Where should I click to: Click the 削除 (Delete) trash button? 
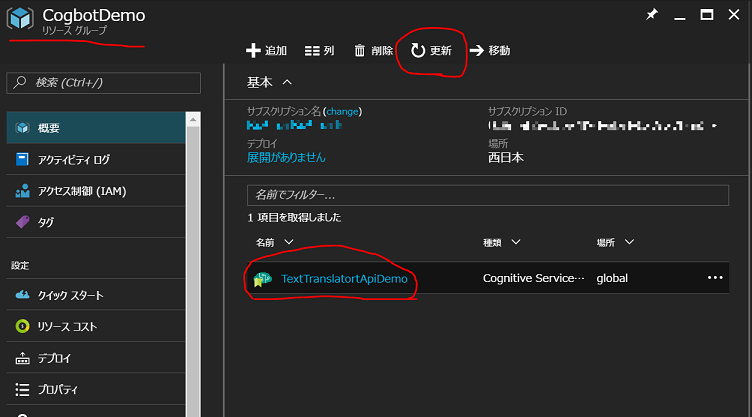pyautogui.click(x=373, y=50)
